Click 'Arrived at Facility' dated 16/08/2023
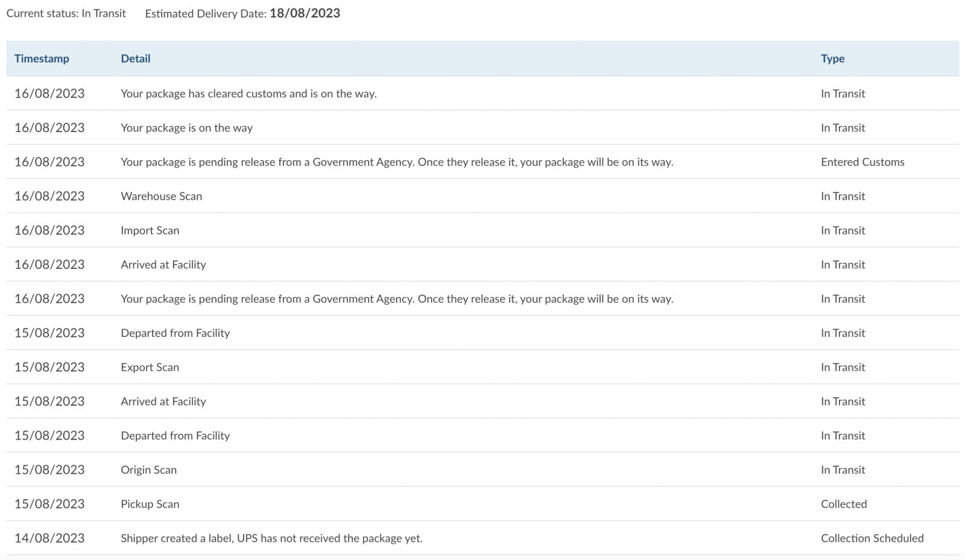 163,265
